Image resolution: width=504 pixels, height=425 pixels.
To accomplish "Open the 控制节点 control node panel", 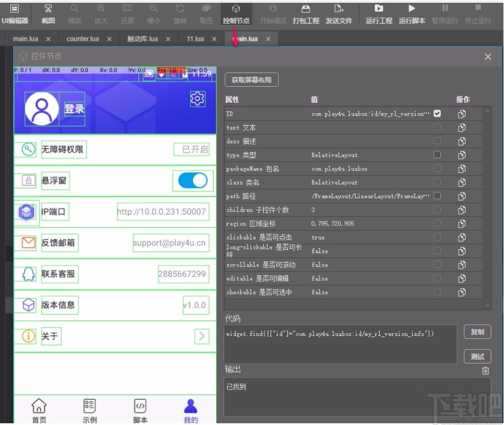I will click(236, 14).
